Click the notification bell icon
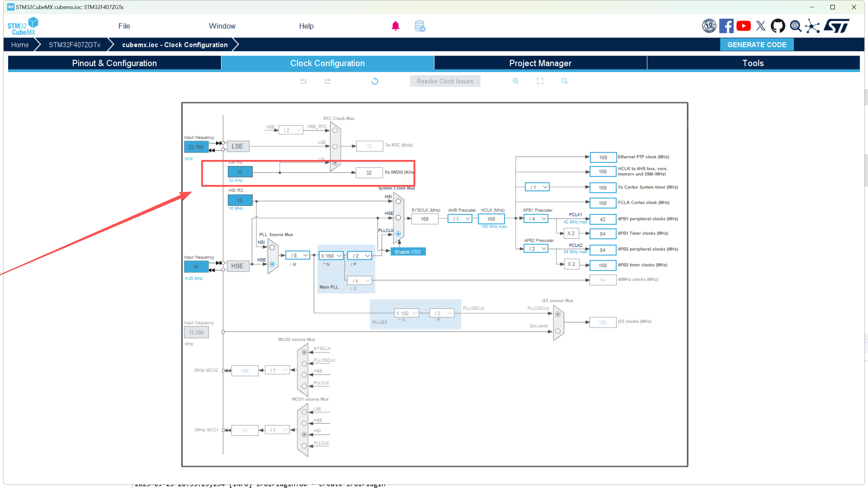This screenshot has width=868, height=488. (x=395, y=26)
